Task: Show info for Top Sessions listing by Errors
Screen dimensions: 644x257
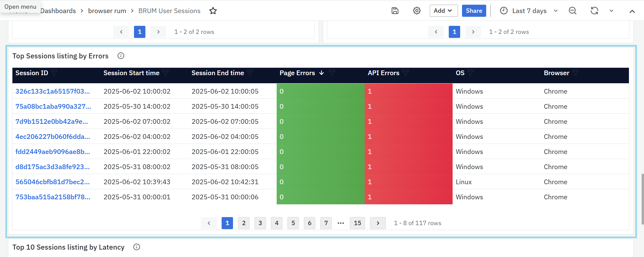Action: pos(121,56)
